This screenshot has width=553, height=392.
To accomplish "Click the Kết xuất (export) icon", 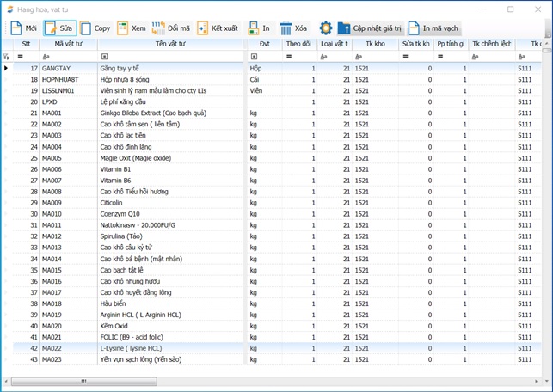I will tap(203, 28).
